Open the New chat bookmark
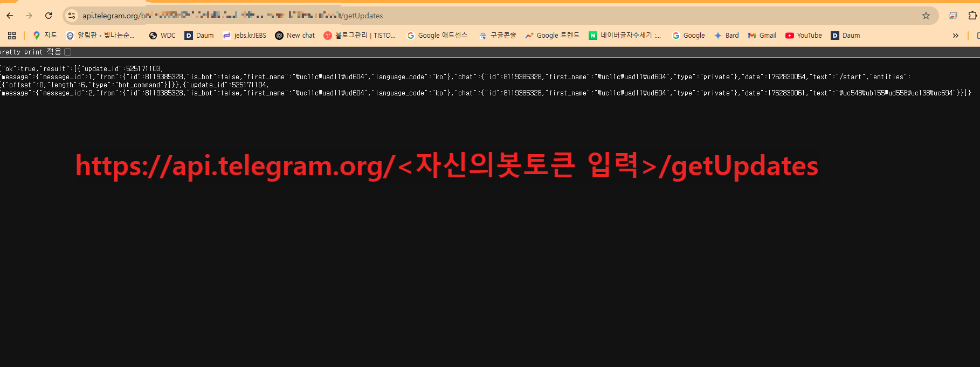Viewport: 980px width, 367px height. tap(295, 36)
